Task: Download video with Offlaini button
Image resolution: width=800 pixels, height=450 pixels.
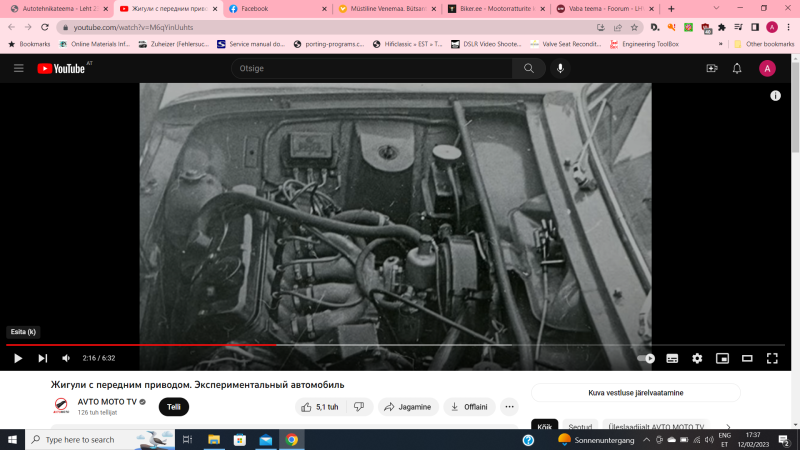Action: tap(469, 407)
